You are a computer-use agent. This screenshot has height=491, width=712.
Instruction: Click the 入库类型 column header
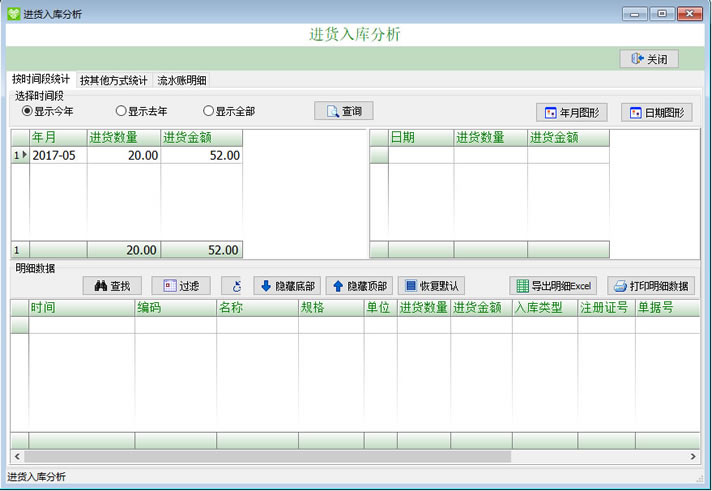[545, 308]
